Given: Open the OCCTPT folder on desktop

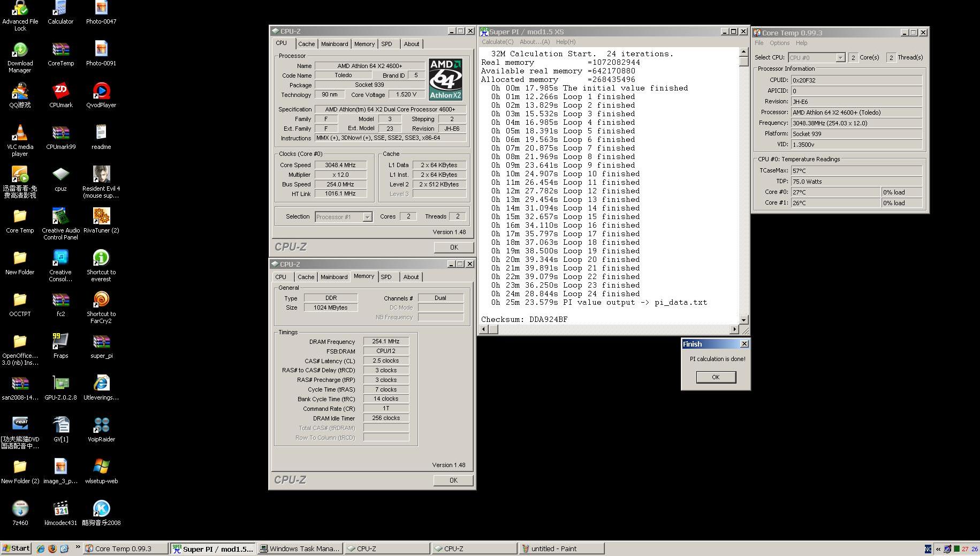Looking at the screenshot, I should pyautogui.click(x=20, y=304).
